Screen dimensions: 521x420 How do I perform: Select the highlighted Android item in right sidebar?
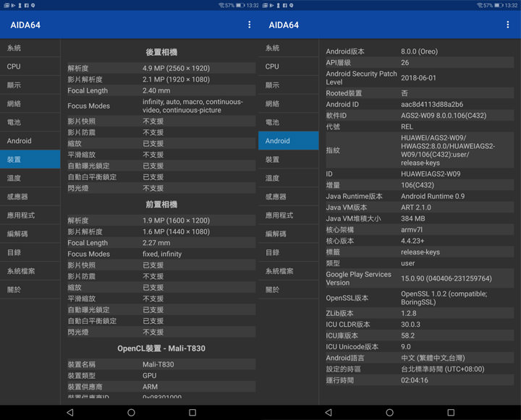(x=288, y=141)
